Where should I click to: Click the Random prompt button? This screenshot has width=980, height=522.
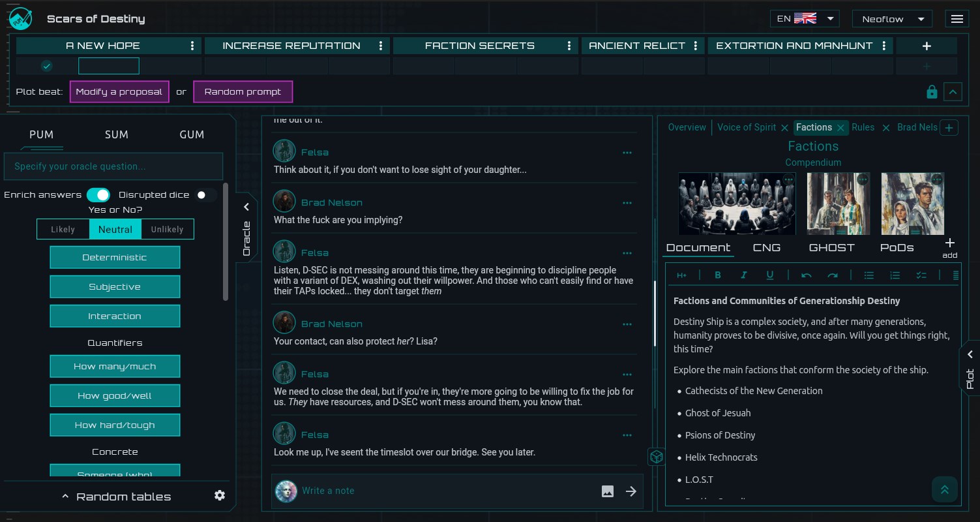pyautogui.click(x=243, y=91)
